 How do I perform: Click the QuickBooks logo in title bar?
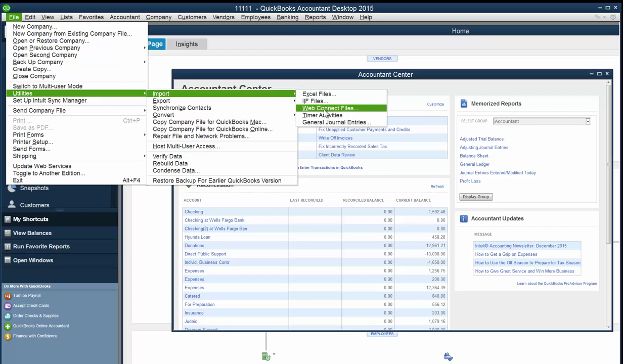[7, 8]
